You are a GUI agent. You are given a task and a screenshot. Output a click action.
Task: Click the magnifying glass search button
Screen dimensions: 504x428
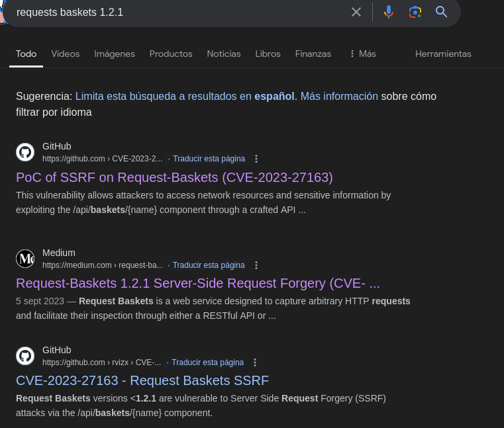tap(441, 12)
